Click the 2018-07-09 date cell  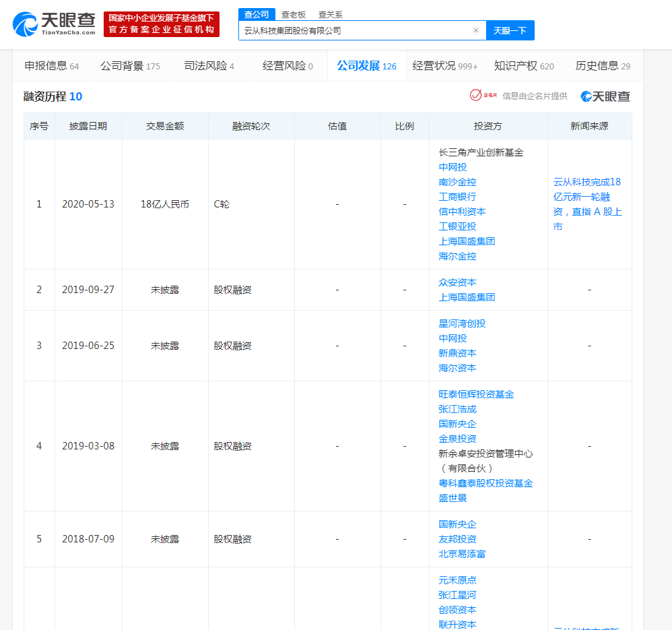coord(88,539)
